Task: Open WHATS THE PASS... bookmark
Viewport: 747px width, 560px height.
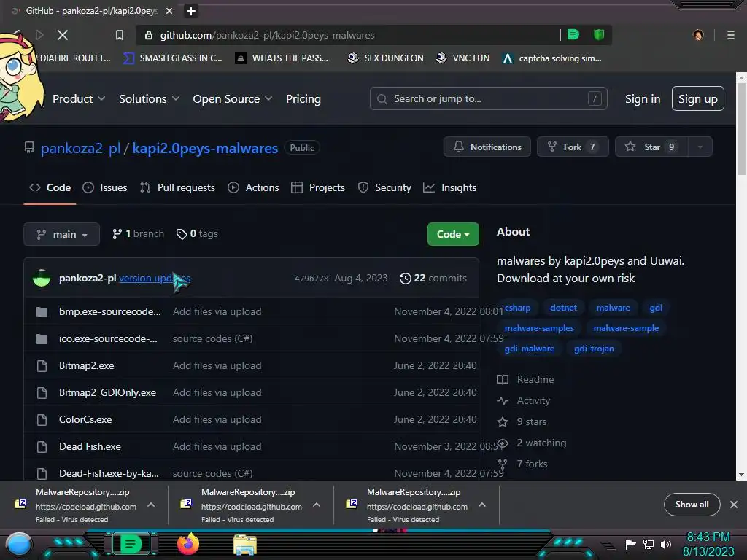Action: point(282,58)
